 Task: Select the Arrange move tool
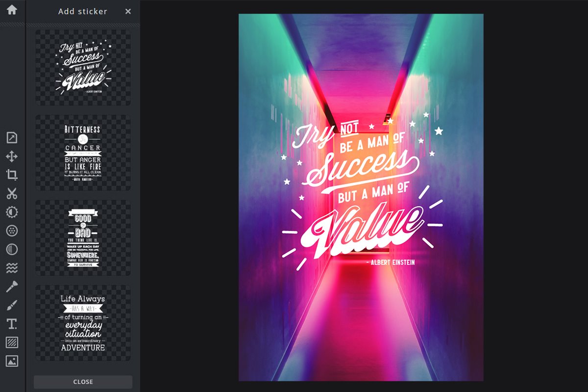coord(12,156)
